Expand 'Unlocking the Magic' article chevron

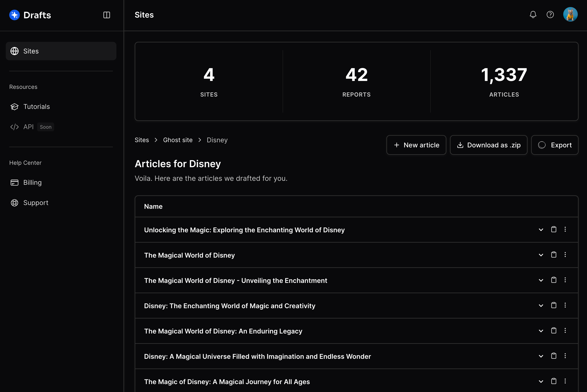[541, 230]
